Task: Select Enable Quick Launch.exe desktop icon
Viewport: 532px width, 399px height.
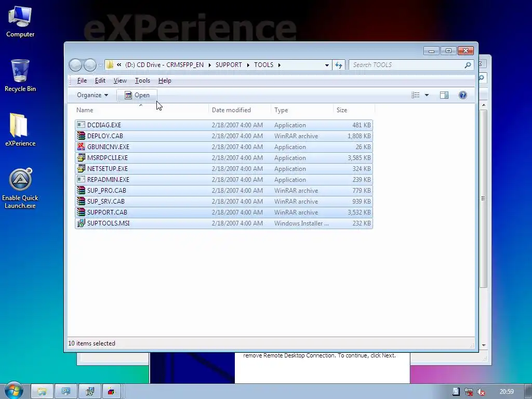Action: click(x=20, y=188)
